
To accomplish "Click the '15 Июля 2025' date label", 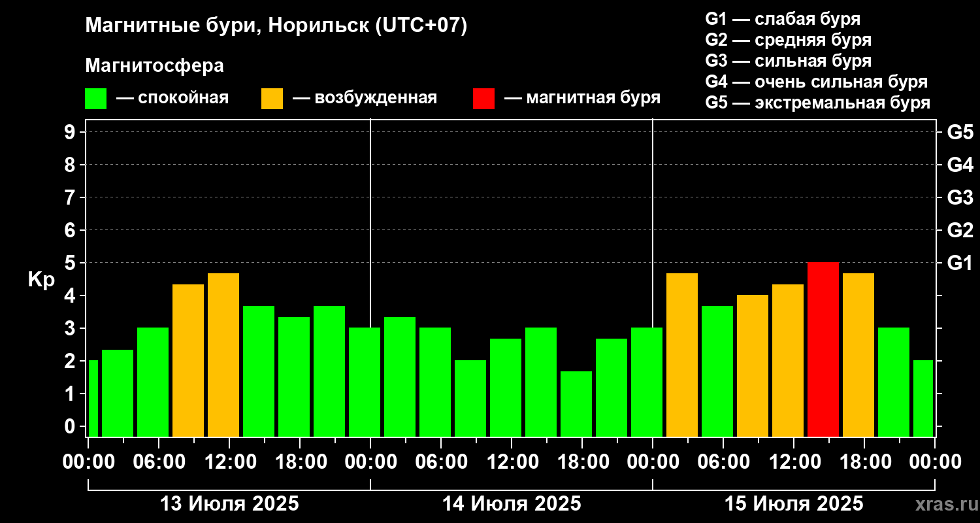I will (794, 504).
